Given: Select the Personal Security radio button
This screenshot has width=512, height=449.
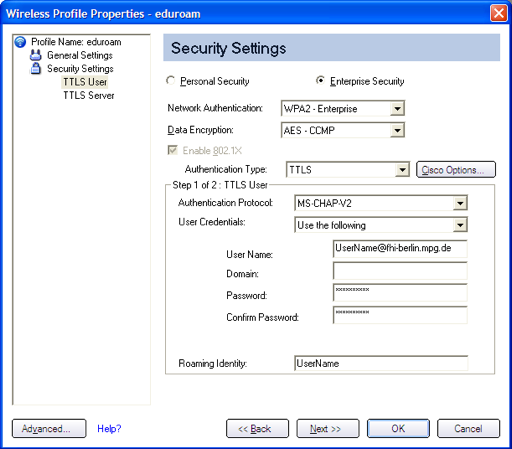Looking at the screenshot, I should click(171, 81).
